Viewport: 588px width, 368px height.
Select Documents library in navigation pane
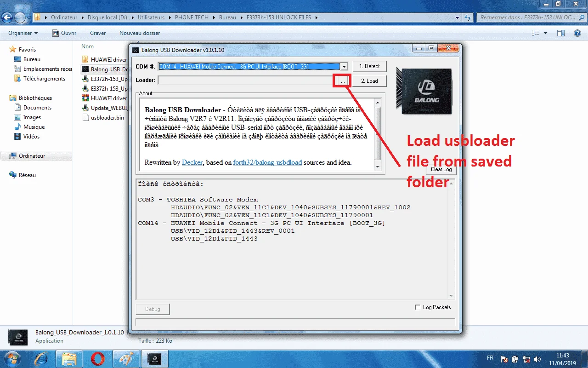click(37, 108)
